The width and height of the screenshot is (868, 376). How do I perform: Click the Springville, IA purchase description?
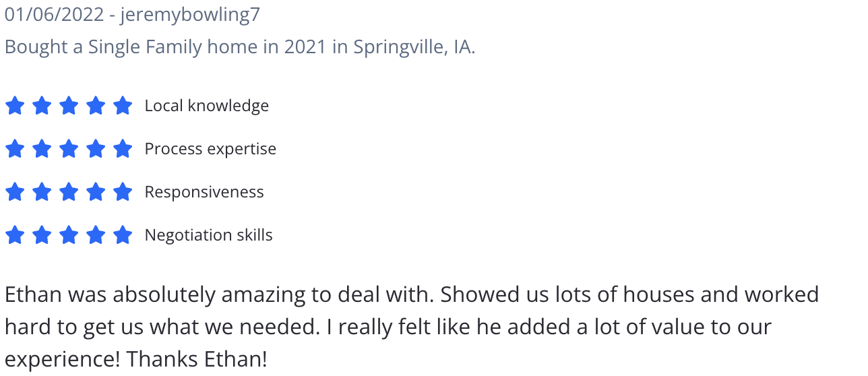(240, 47)
